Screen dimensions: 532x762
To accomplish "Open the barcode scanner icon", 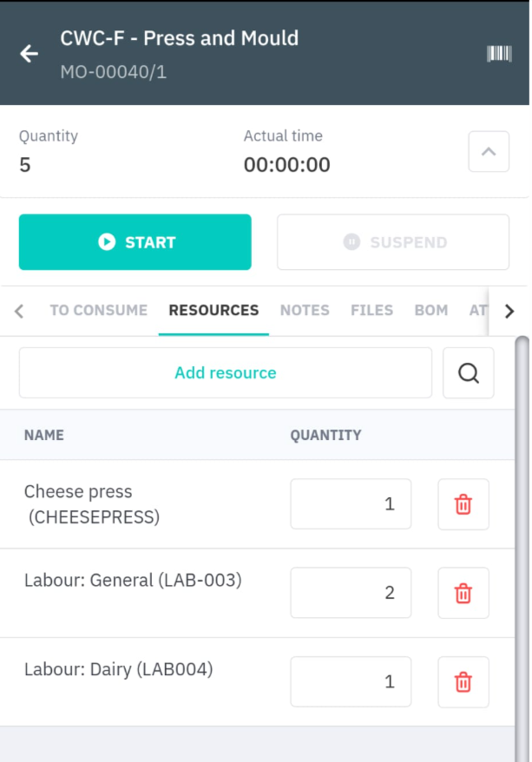I will point(499,54).
